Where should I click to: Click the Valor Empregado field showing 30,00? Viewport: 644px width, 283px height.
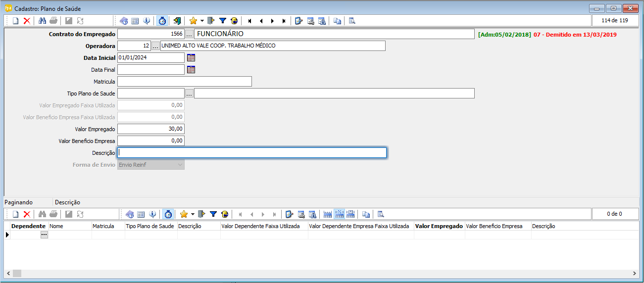(x=151, y=129)
